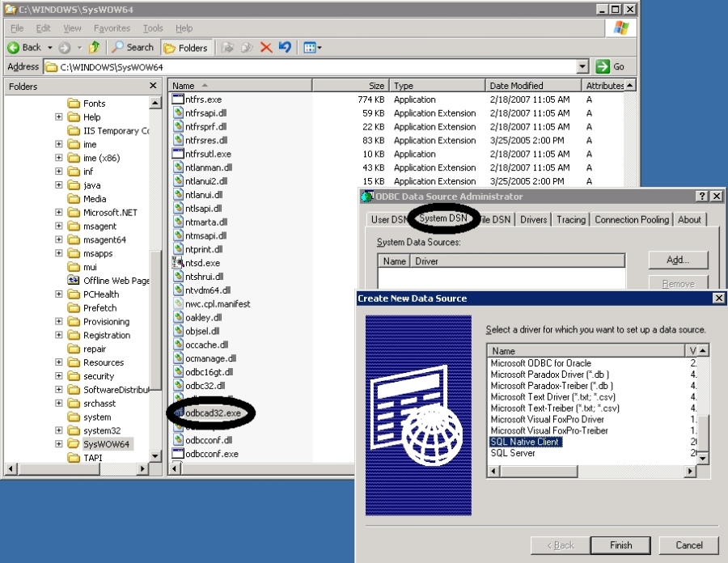Expand the Microsoft.NET folder tree node

point(58,212)
